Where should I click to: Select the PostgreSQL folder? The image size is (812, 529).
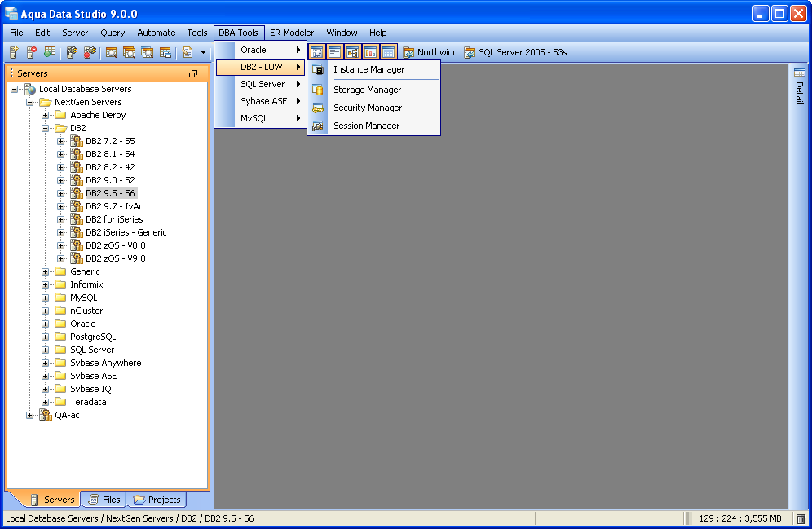(x=93, y=337)
